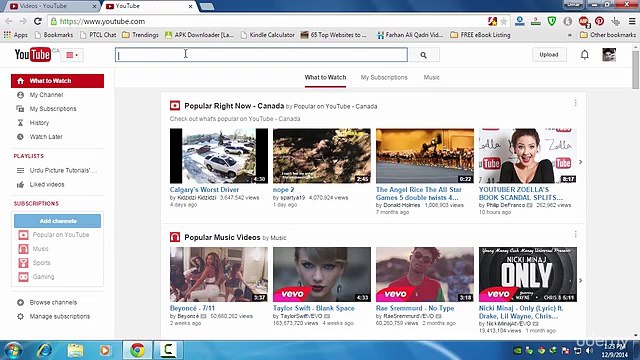Click Taylor Swift - Blank Space title
Viewport: 640px width, 360px height.
[x=313, y=308]
